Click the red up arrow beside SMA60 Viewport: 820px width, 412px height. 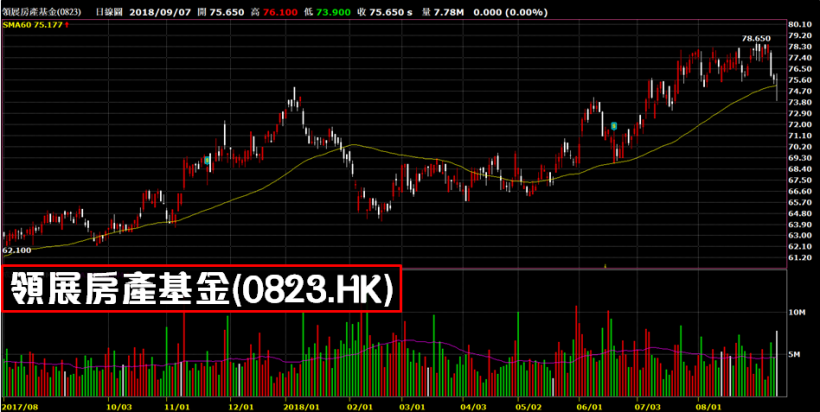tap(67, 25)
